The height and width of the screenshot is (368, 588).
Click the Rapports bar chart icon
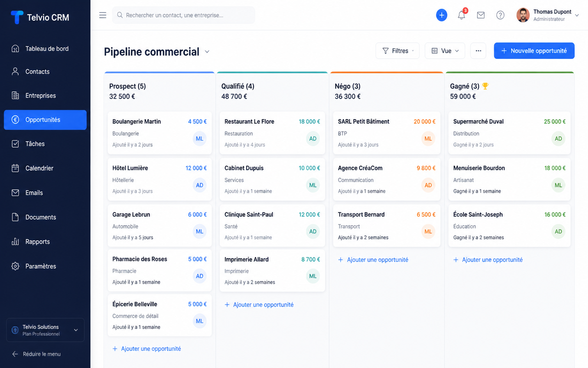[x=15, y=241]
